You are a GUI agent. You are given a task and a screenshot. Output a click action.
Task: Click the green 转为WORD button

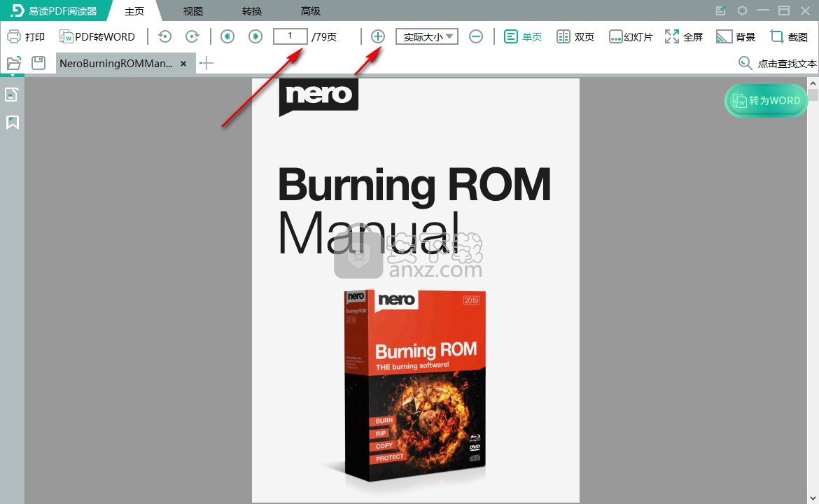pos(766,101)
